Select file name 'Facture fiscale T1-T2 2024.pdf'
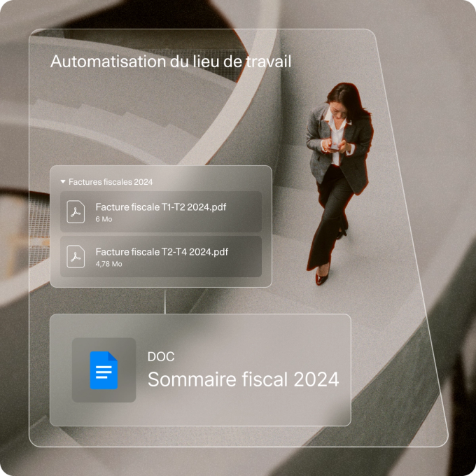The height and width of the screenshot is (476, 476). pyautogui.click(x=161, y=207)
